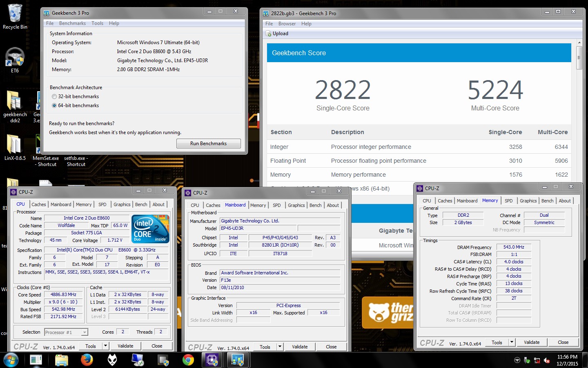588x368 pixels.
Task: Click Validate in CPU-Z CPU window
Action: point(125,346)
